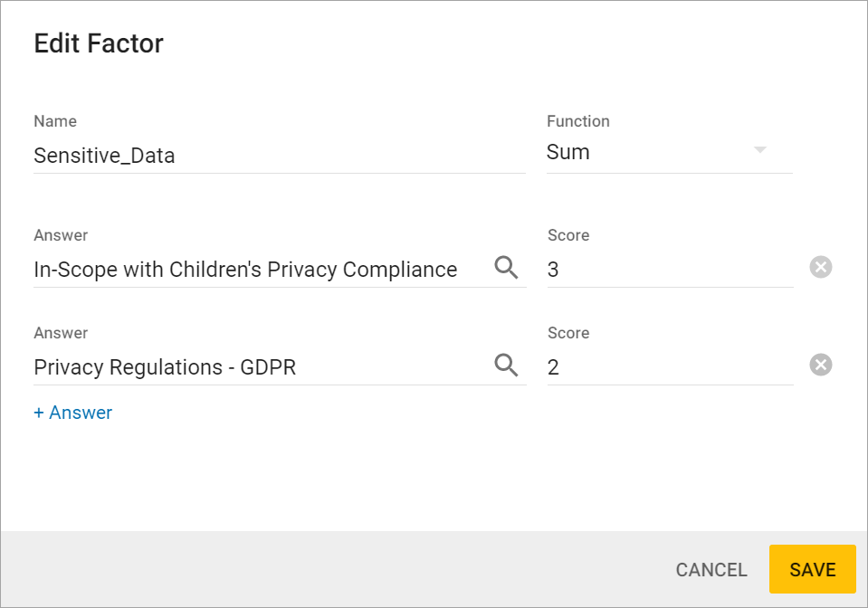Screen dimensions: 868x608
Task: Click the Score field with value 3
Action: click(x=670, y=270)
